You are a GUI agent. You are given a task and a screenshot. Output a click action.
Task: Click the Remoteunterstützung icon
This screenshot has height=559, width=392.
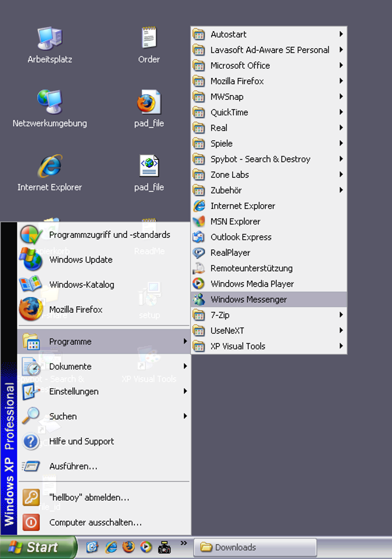tap(199, 268)
